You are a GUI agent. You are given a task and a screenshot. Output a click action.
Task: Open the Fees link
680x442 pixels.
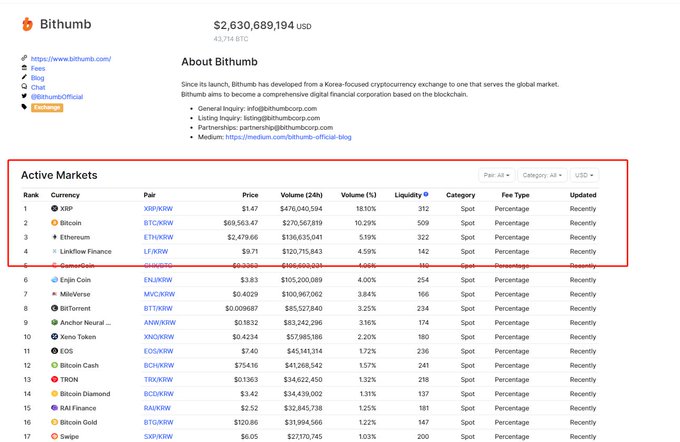(x=38, y=68)
